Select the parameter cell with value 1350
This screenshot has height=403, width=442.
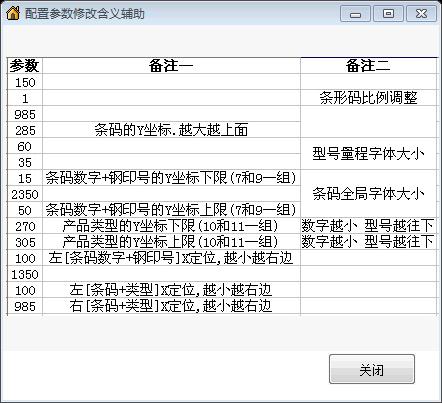pos(25,274)
